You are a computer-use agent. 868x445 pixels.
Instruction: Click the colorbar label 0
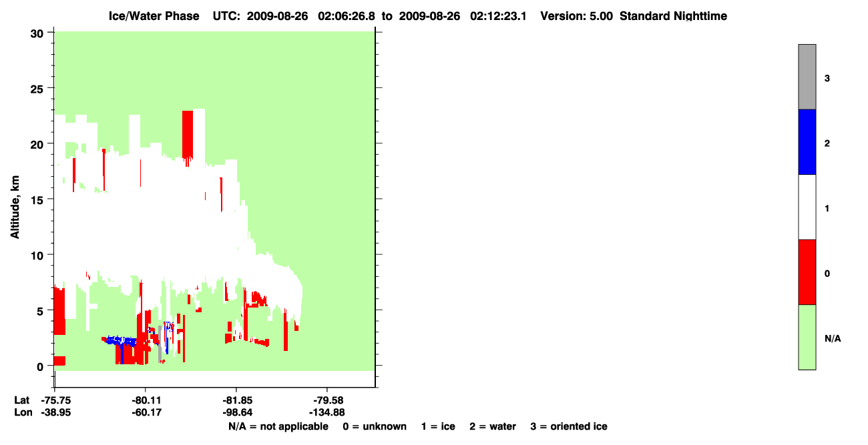(827, 274)
